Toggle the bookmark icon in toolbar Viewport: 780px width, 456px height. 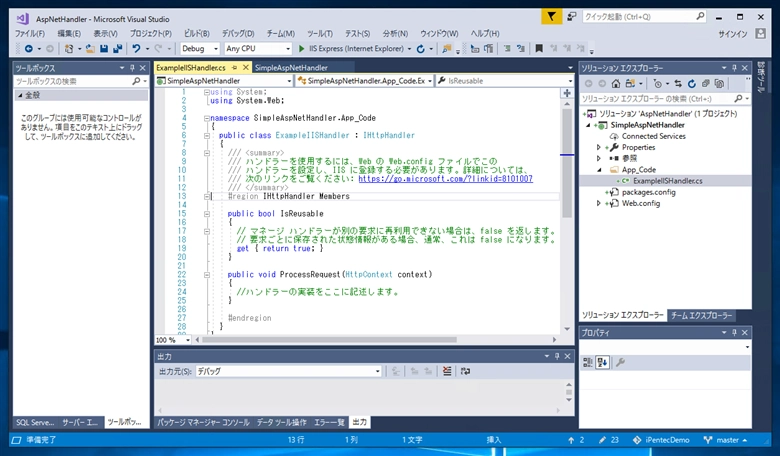(539, 49)
